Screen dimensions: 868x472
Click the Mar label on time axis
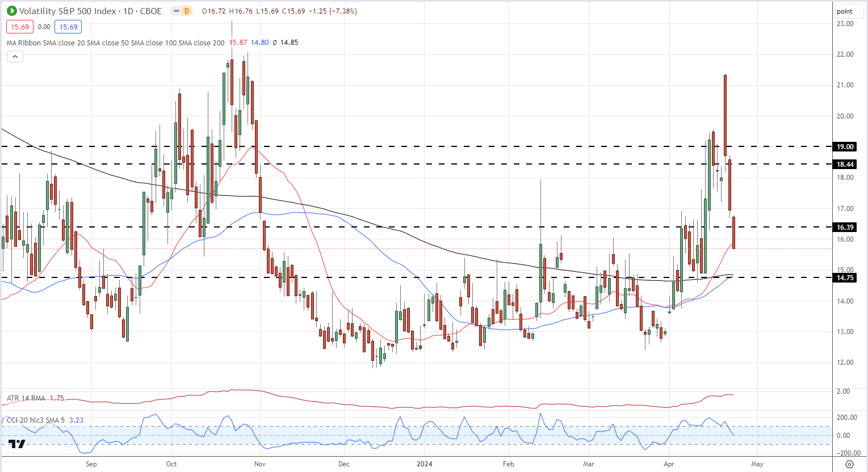pyautogui.click(x=589, y=463)
